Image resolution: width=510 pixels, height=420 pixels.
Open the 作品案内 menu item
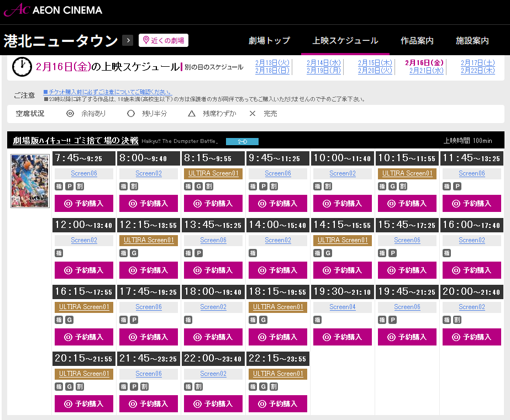pos(417,40)
